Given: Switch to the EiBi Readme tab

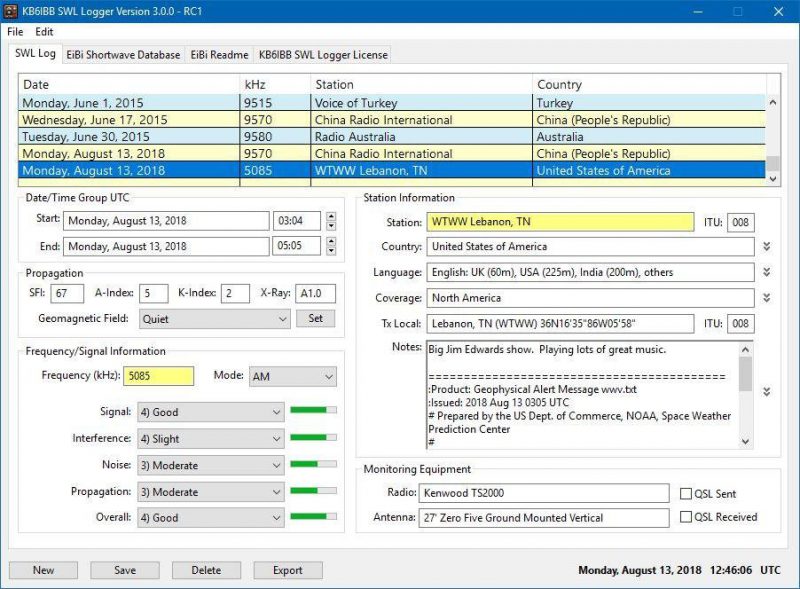Looking at the screenshot, I should 219,55.
